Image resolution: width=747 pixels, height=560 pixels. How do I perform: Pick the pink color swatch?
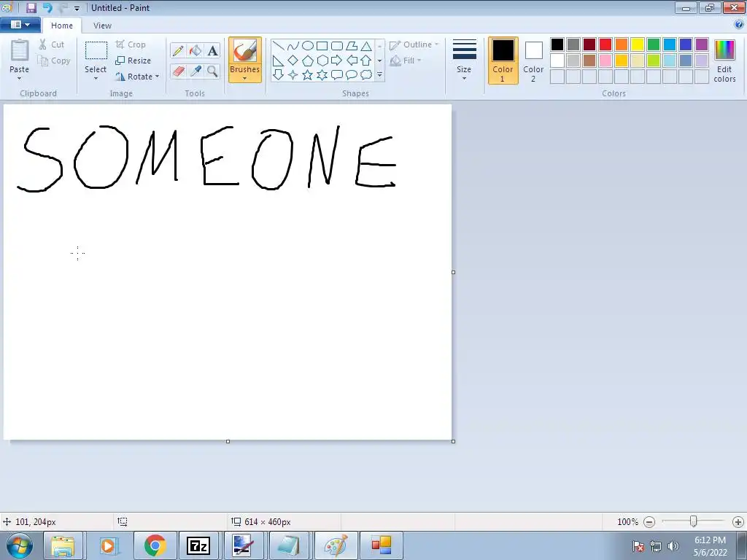(x=605, y=61)
